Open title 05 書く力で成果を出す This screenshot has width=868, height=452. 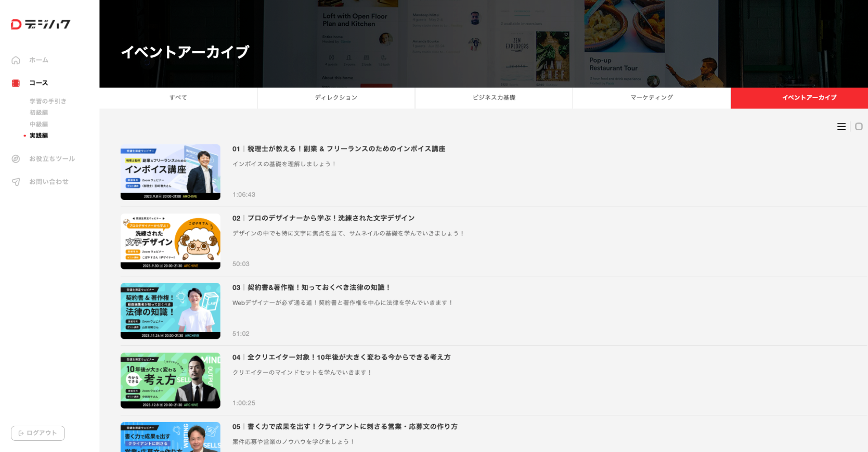pyautogui.click(x=345, y=427)
